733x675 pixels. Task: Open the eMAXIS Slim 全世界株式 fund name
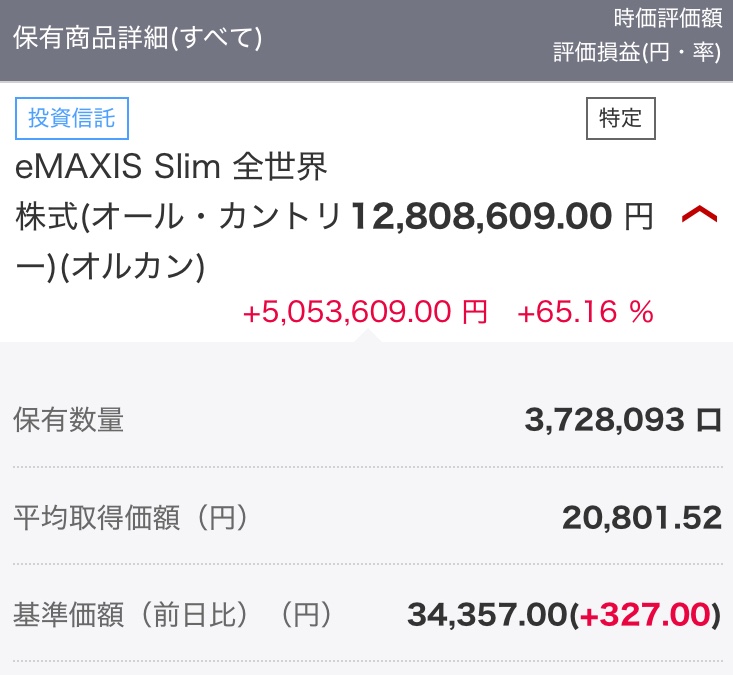tap(172, 167)
